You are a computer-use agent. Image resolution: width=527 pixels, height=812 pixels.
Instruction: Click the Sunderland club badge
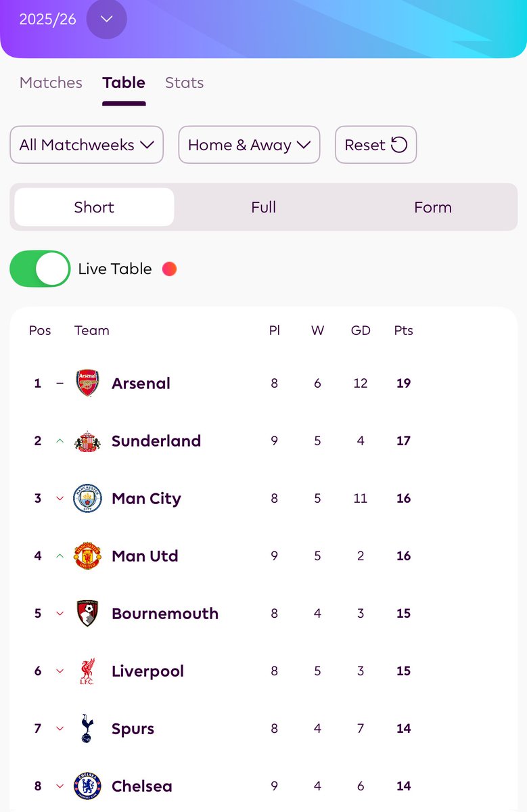(87, 441)
